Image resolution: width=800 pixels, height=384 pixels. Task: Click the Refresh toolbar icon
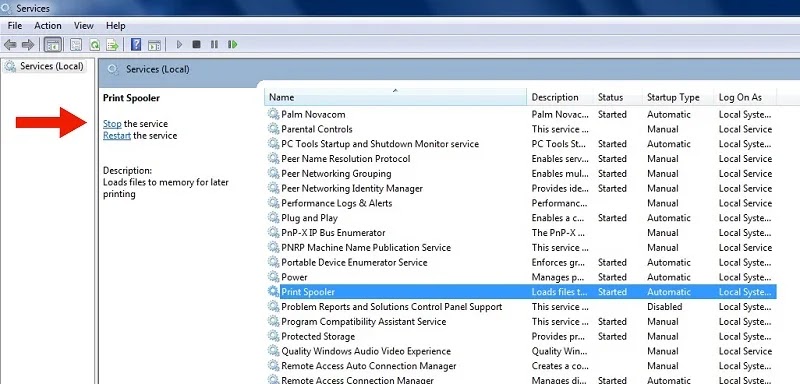click(x=94, y=45)
